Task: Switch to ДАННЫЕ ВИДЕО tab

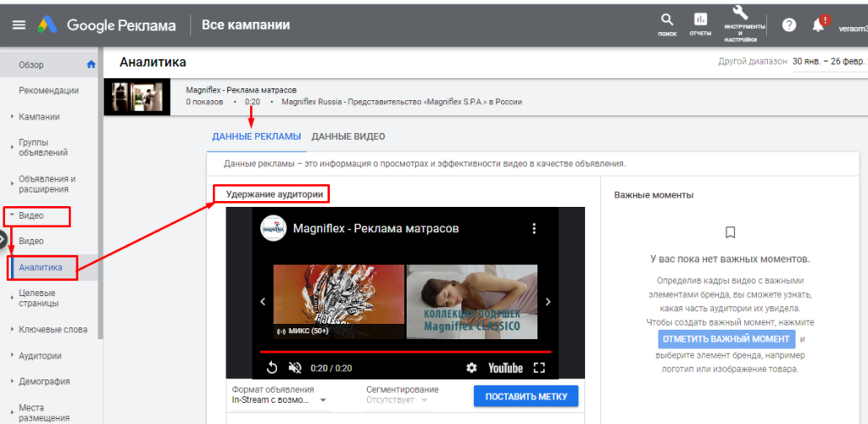Action: coord(348,137)
